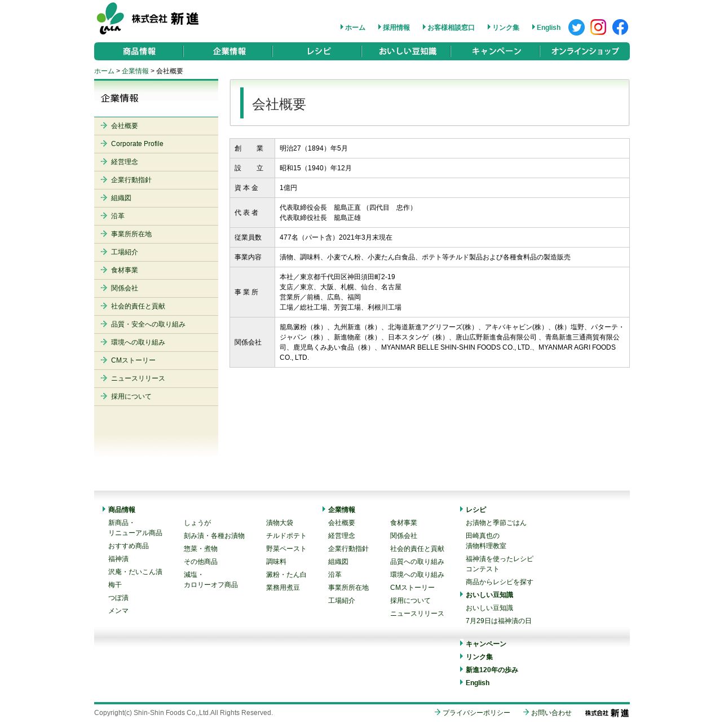Select 採用について in the sidebar
The width and height of the screenshot is (724, 728).
156,396
